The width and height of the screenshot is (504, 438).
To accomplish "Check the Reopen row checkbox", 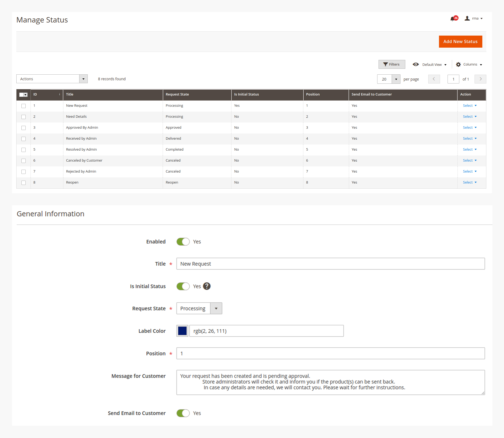I will [24, 183].
